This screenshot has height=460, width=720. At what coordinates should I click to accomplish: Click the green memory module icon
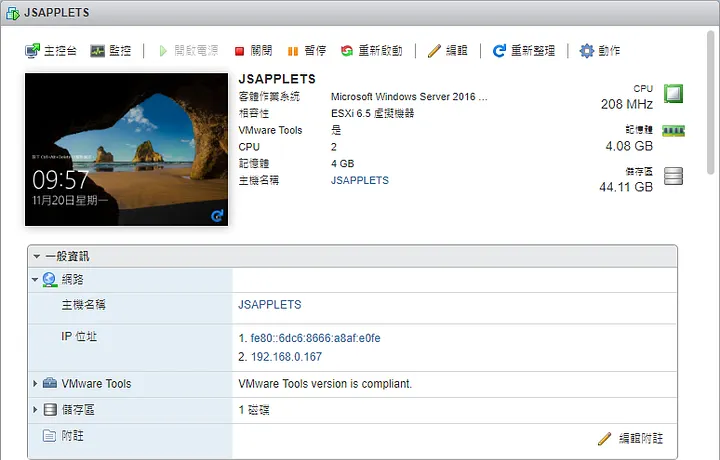pyautogui.click(x=673, y=131)
